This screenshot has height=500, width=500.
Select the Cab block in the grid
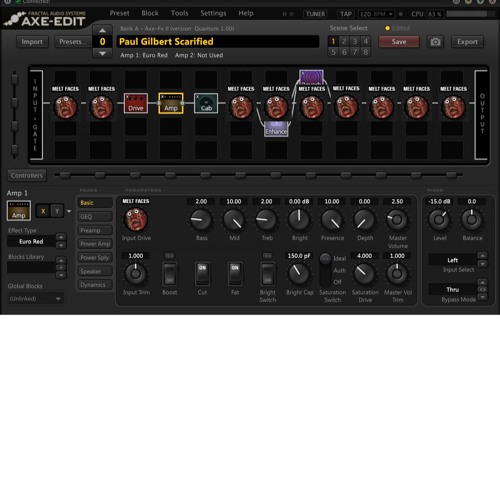point(206,103)
